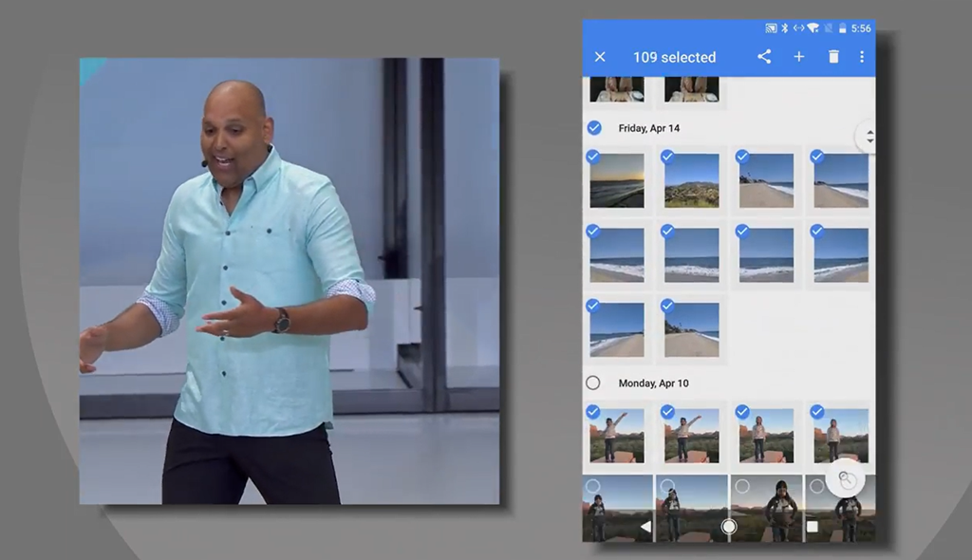
Task: Tap the "Monday, Apr 10" date header
Action: 653,383
